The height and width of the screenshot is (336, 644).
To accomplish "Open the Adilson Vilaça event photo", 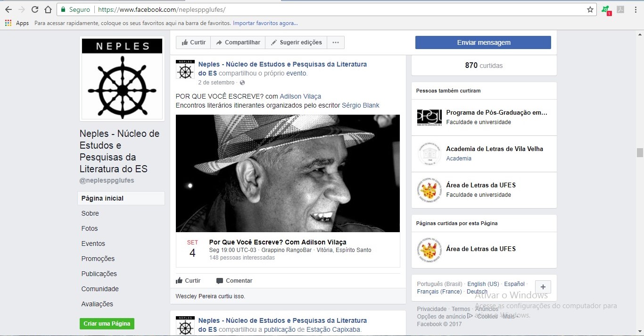I will click(288, 173).
